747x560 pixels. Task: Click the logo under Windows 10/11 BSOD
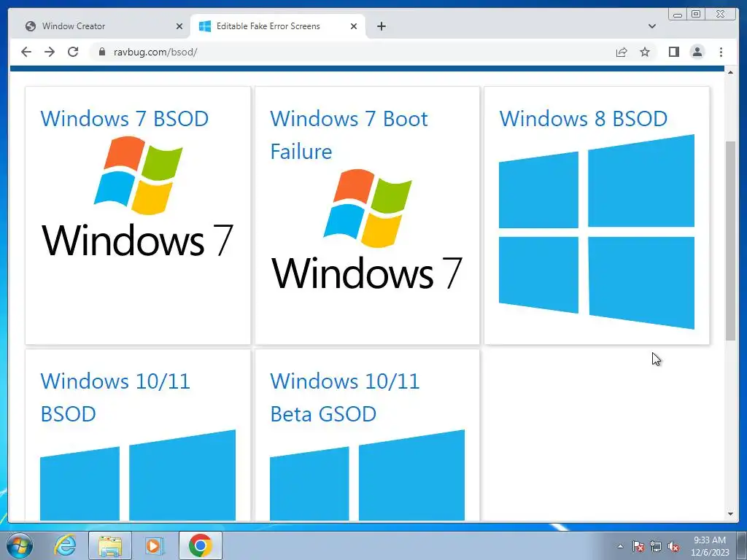[x=138, y=475]
